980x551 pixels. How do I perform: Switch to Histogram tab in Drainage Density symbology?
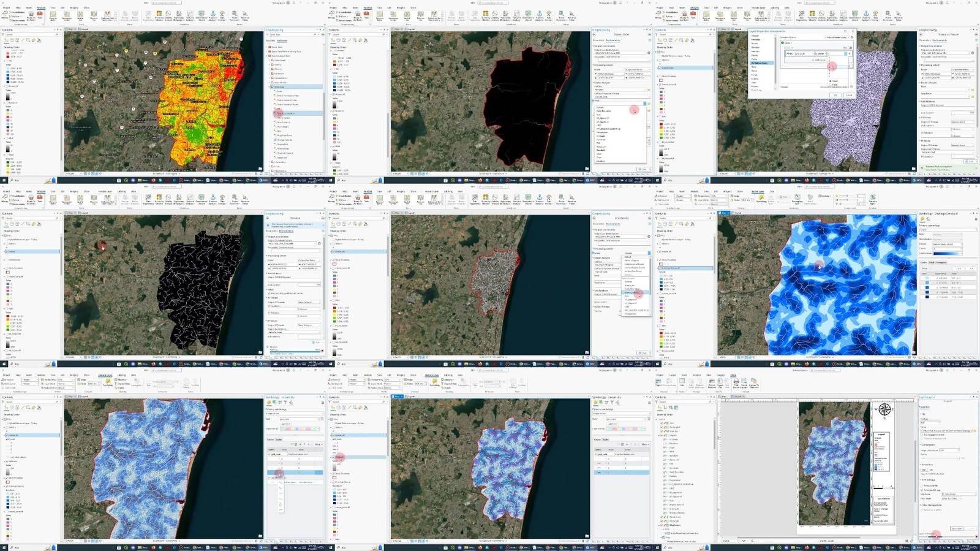(x=941, y=262)
